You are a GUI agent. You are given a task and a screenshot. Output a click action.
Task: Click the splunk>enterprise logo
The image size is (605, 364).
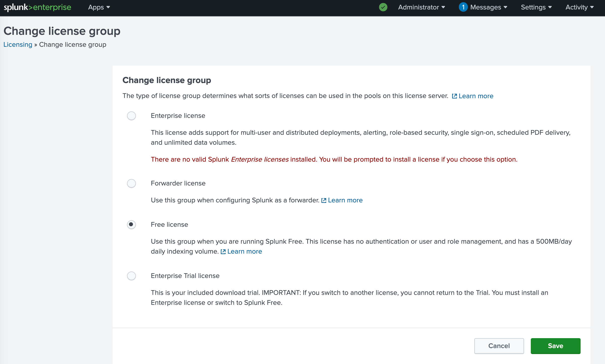tap(37, 7)
